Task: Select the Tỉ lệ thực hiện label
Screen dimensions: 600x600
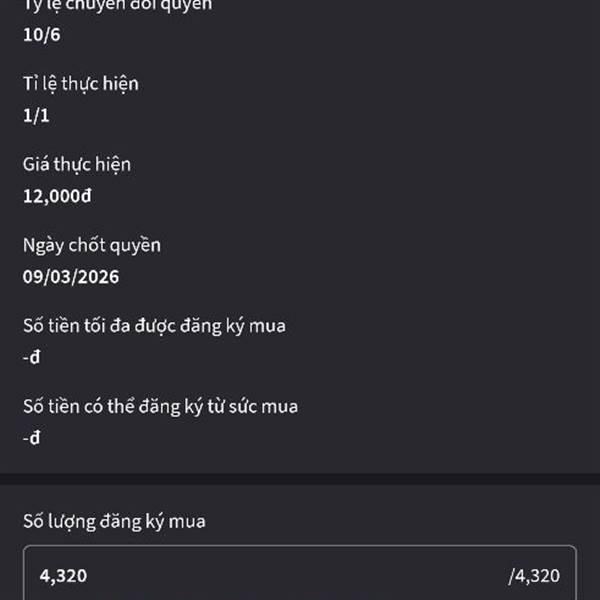Action: pos(81,84)
